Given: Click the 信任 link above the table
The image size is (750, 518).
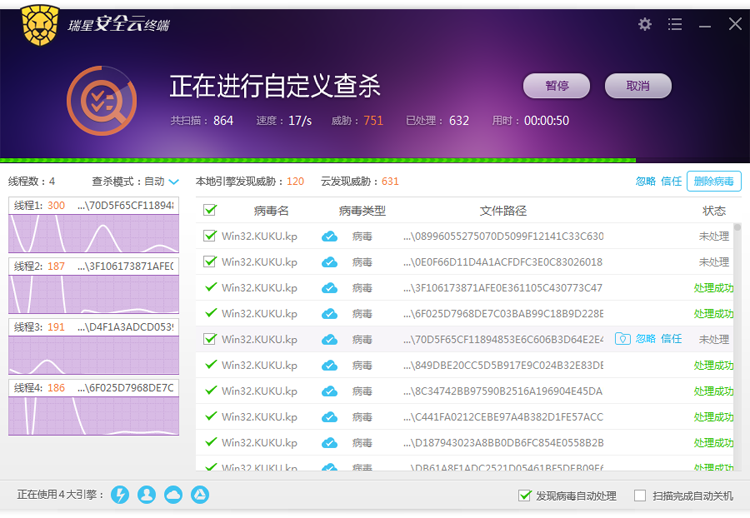Looking at the screenshot, I should click(671, 181).
